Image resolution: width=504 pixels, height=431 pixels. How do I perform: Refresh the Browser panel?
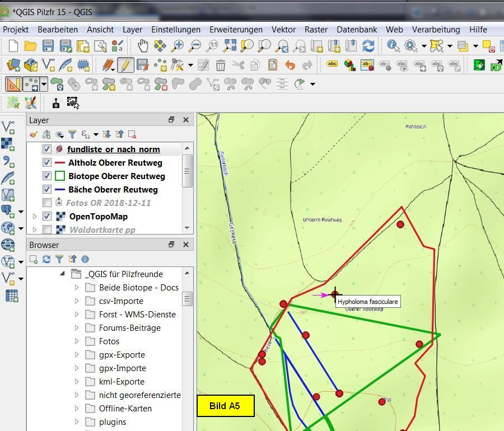pos(46,259)
